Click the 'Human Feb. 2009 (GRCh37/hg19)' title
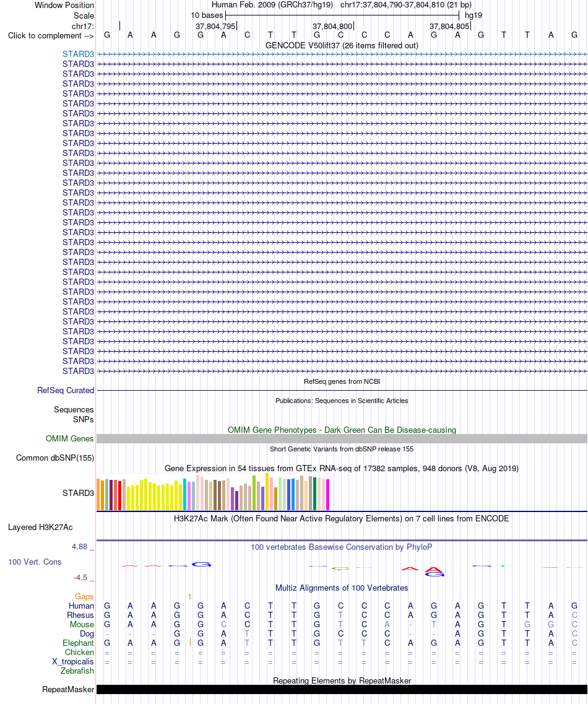 coord(272,5)
